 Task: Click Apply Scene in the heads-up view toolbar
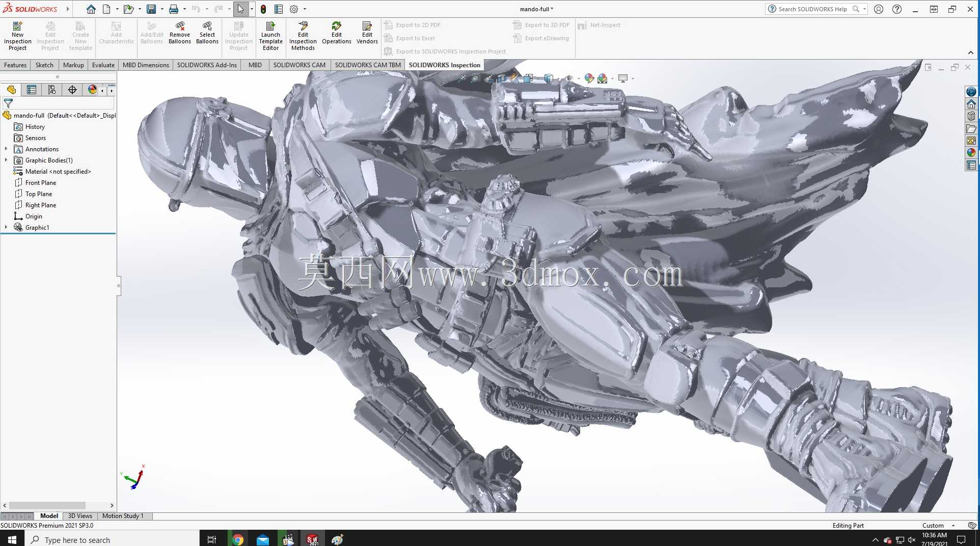pos(603,78)
